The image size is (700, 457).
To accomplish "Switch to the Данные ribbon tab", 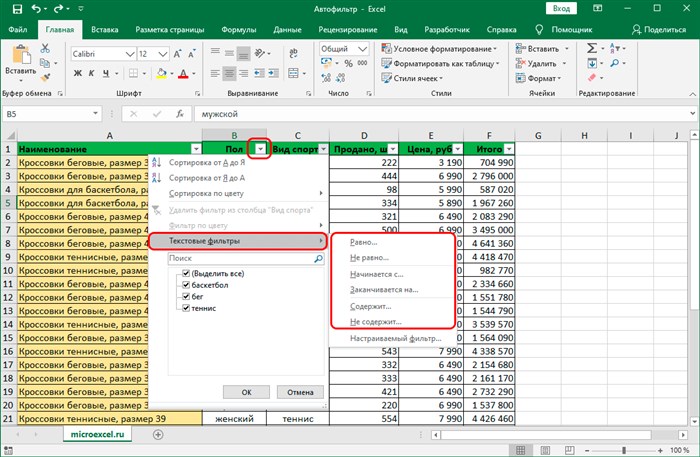I will click(x=287, y=30).
